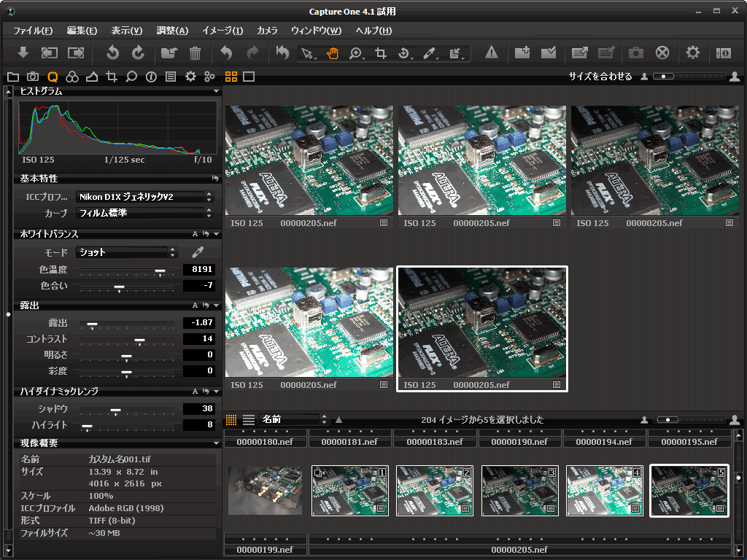Toggle auto adjust A on High Dynamic Range

(195, 391)
